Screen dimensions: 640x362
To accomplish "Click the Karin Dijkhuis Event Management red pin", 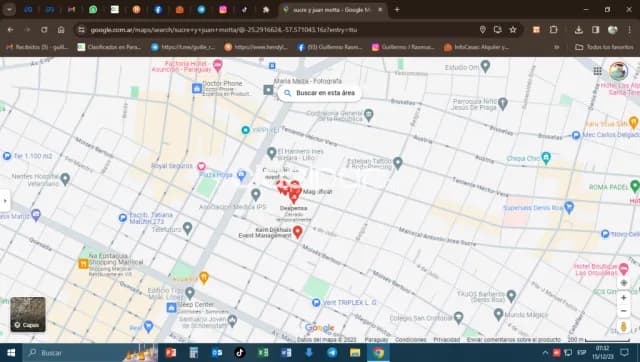I will pyautogui.click(x=298, y=232).
